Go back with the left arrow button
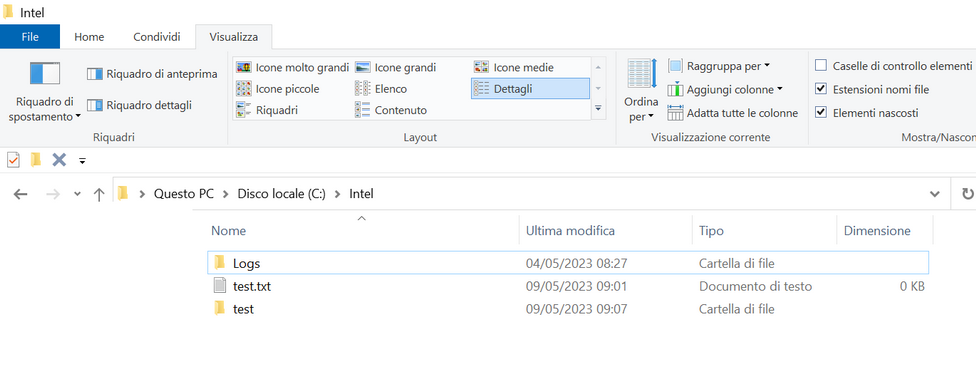 (21, 194)
